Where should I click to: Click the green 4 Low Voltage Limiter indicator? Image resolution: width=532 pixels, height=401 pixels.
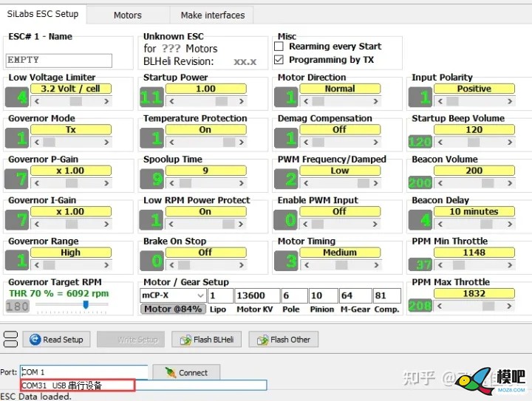[x=17, y=97]
